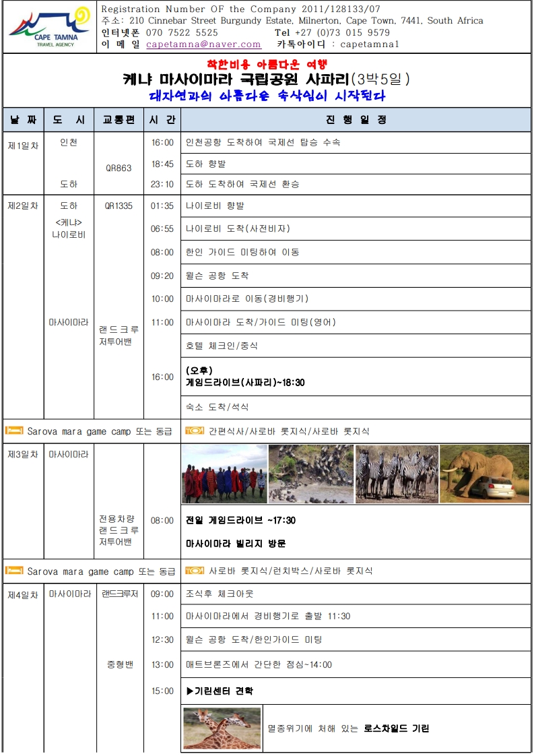Select the QR1335 flight number cell

(119, 206)
